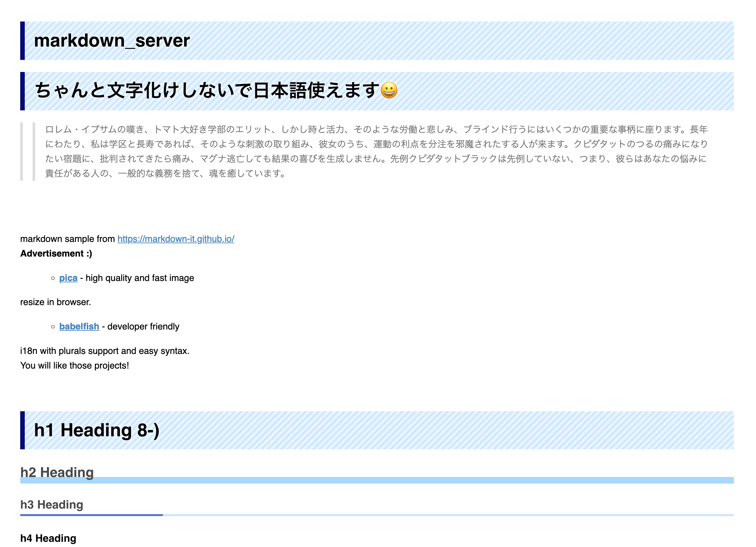Click the h1 Heading 8-) title
Viewport: 756px width, 547px height.
tap(97, 430)
